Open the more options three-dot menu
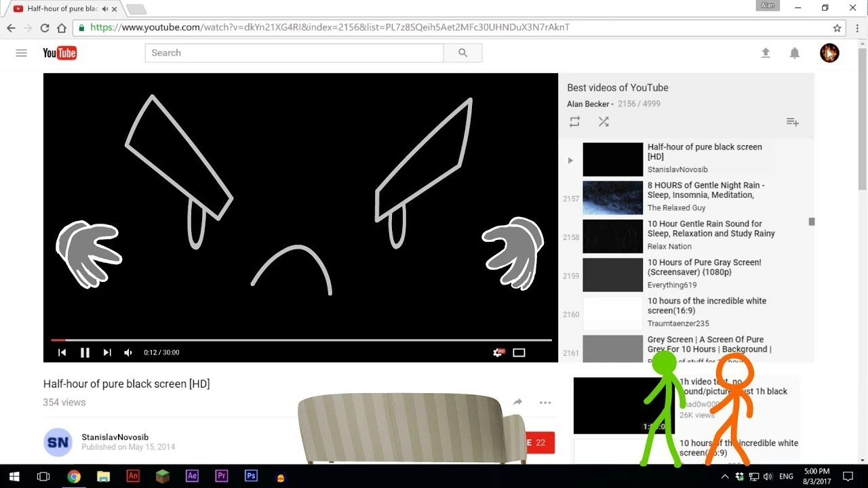 [x=545, y=402]
